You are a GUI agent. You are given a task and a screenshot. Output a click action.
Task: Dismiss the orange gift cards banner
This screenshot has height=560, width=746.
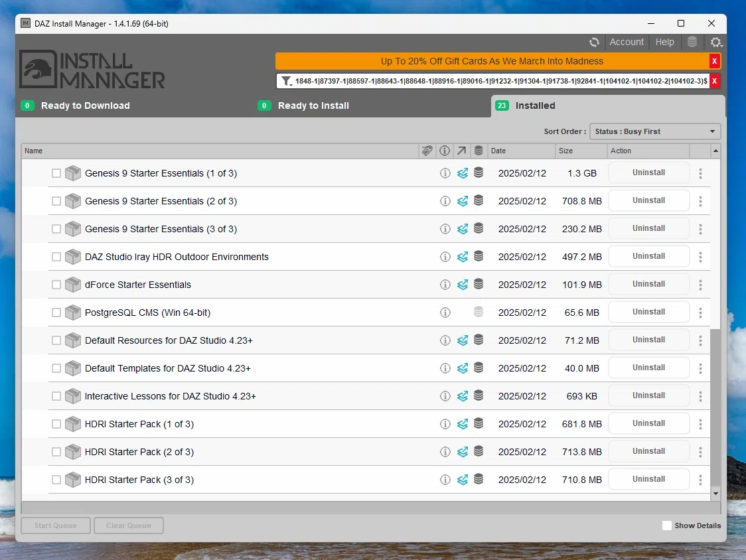point(714,61)
